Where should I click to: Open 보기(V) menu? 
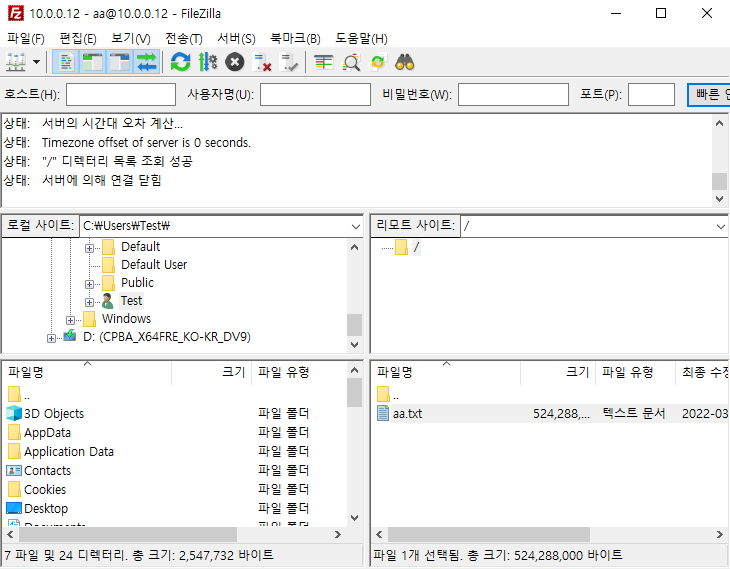pos(131,38)
